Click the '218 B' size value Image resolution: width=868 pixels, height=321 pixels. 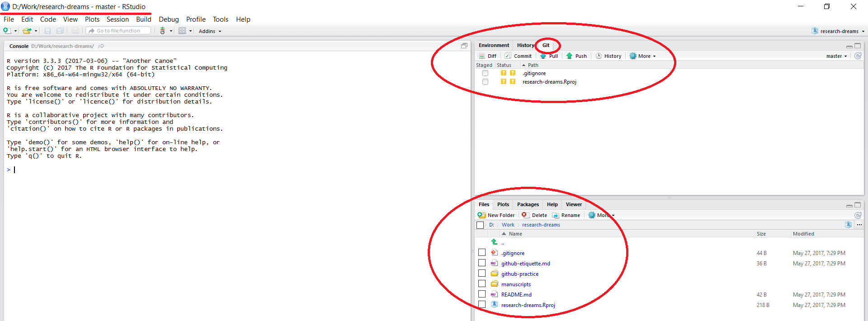763,305
